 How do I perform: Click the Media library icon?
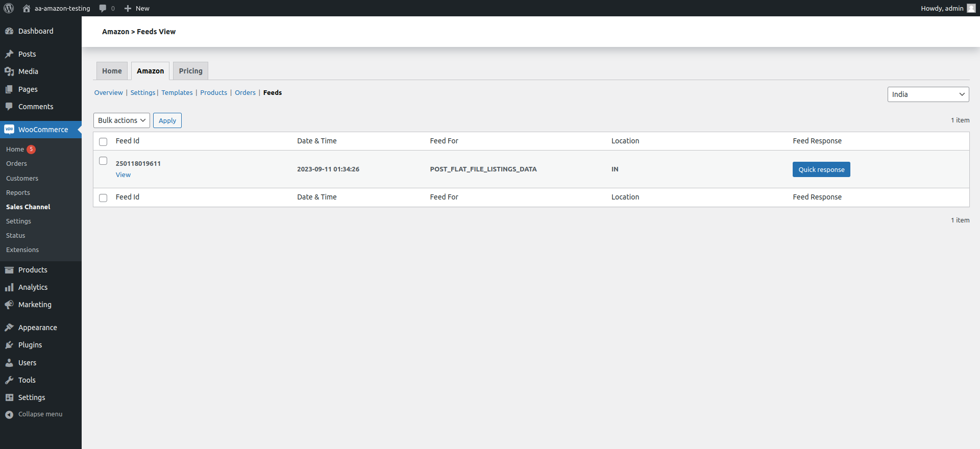(9, 71)
